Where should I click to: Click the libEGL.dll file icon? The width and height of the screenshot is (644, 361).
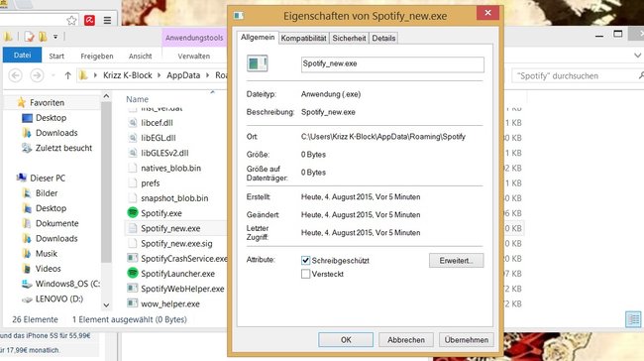click(132, 138)
